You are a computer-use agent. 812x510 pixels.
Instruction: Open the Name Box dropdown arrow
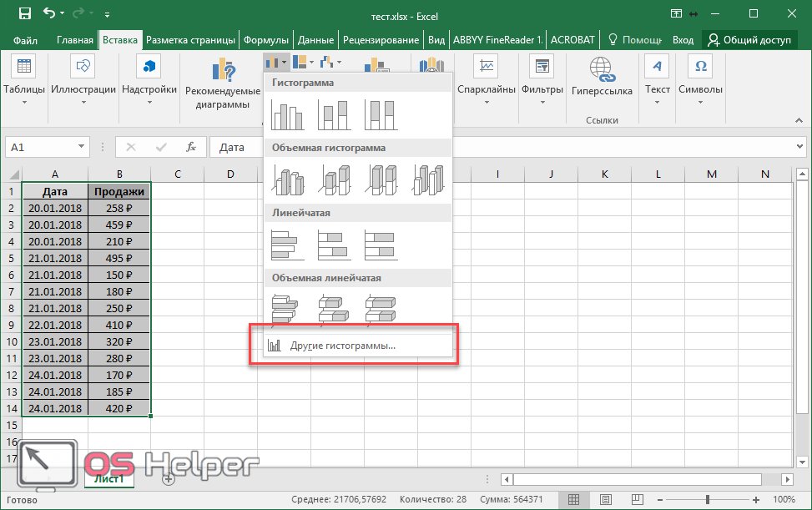81,147
